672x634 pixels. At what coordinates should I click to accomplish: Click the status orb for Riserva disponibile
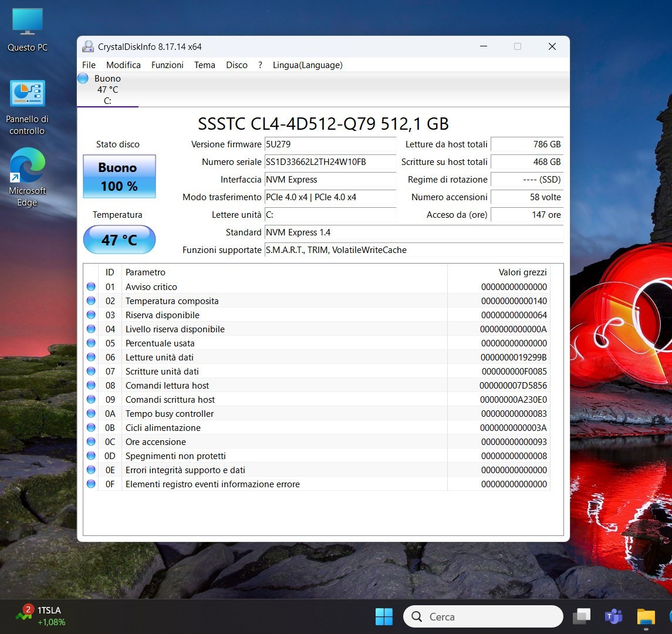(91, 315)
